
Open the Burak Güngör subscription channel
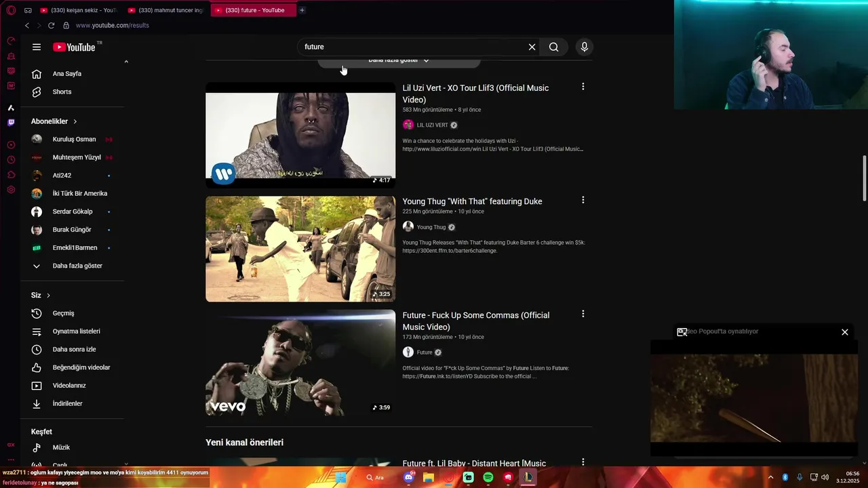pos(73,230)
